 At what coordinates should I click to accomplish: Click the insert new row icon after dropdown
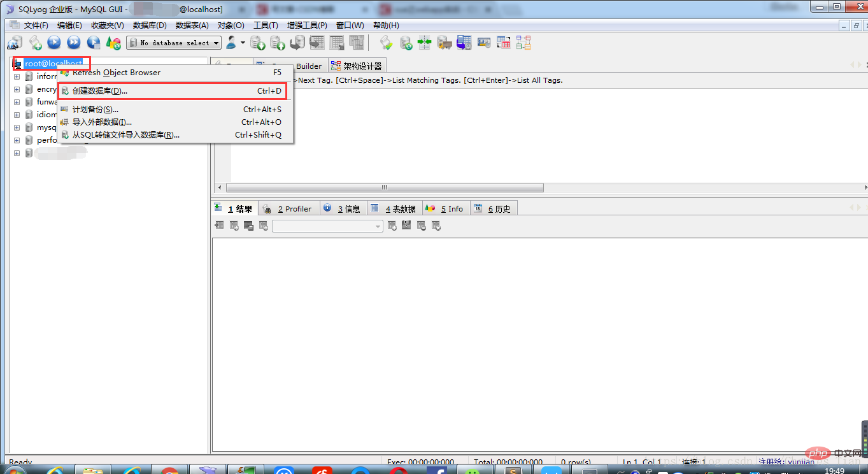tap(392, 226)
